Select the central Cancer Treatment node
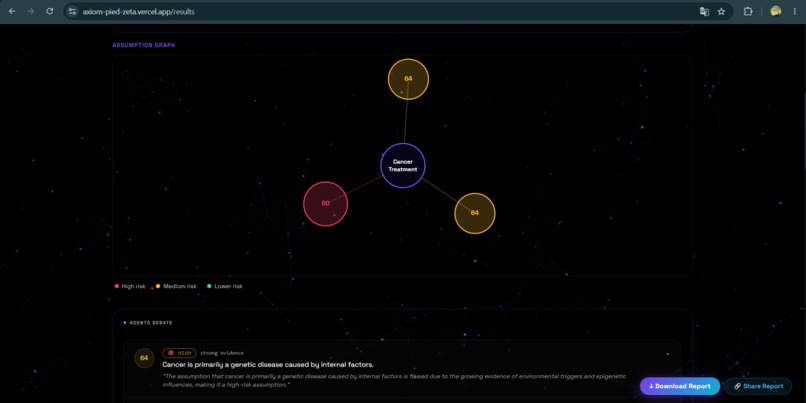This screenshot has width=806, height=403. pyautogui.click(x=403, y=166)
